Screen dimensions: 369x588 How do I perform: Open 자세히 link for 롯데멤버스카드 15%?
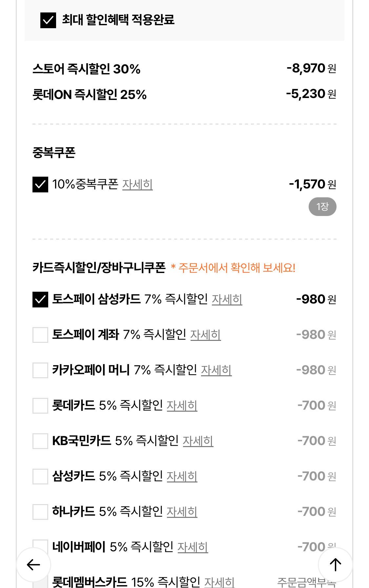coord(219,582)
